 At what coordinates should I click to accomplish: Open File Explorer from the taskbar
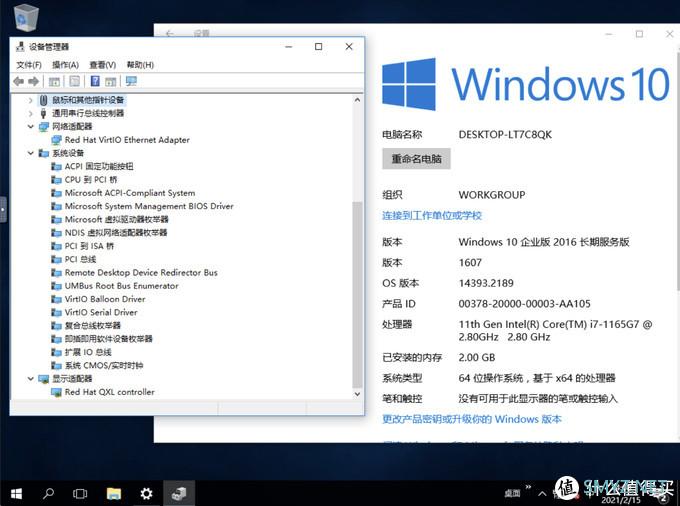114,493
